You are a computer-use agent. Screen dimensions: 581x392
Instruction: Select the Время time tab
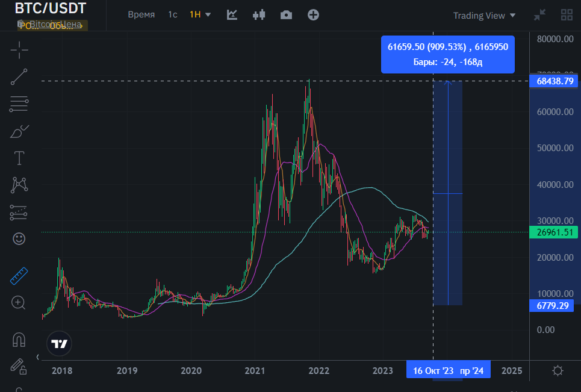[x=141, y=15]
